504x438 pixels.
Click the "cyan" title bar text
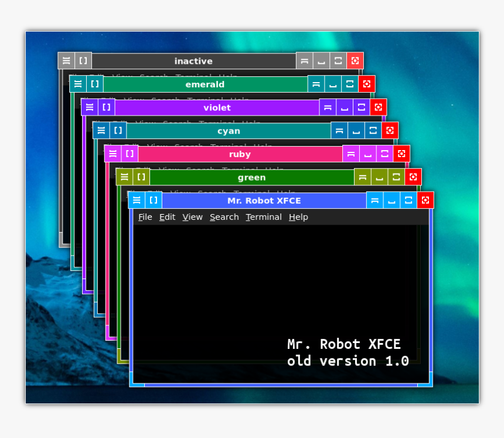point(229,131)
